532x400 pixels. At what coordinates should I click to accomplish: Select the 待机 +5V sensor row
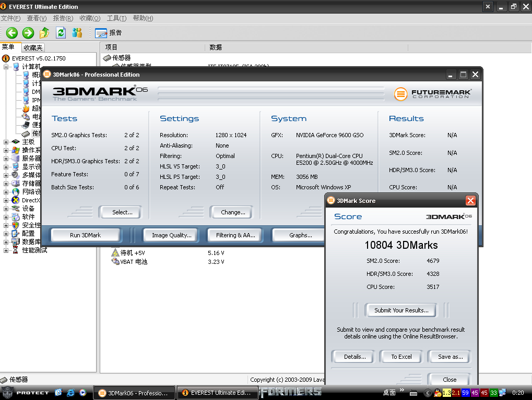point(217,253)
